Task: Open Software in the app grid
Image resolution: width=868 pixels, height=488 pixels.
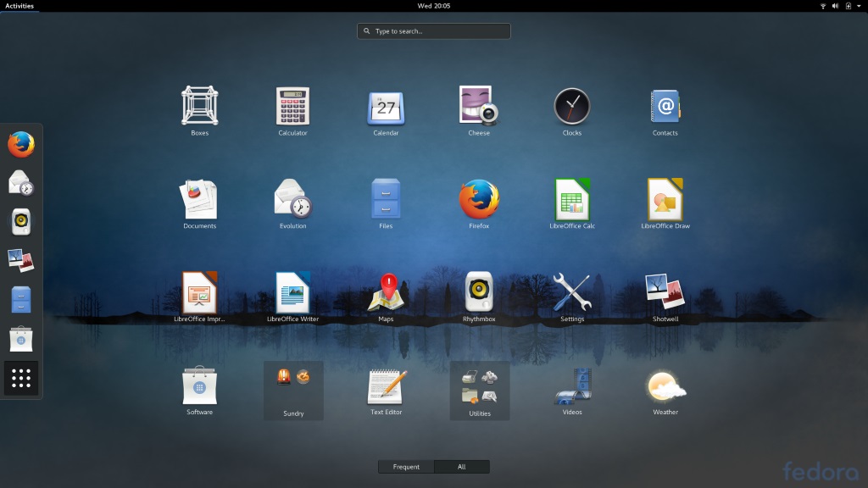Action: (x=200, y=390)
